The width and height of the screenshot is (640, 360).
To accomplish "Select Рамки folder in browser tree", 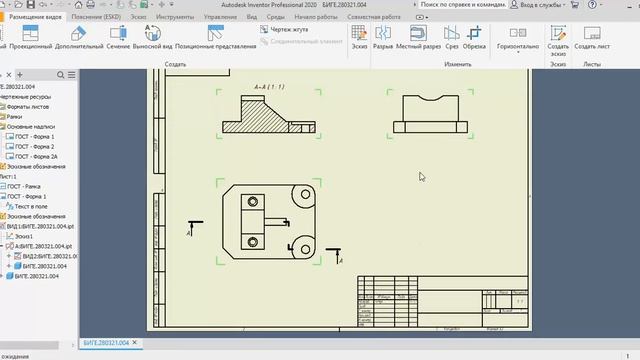I will (14, 117).
